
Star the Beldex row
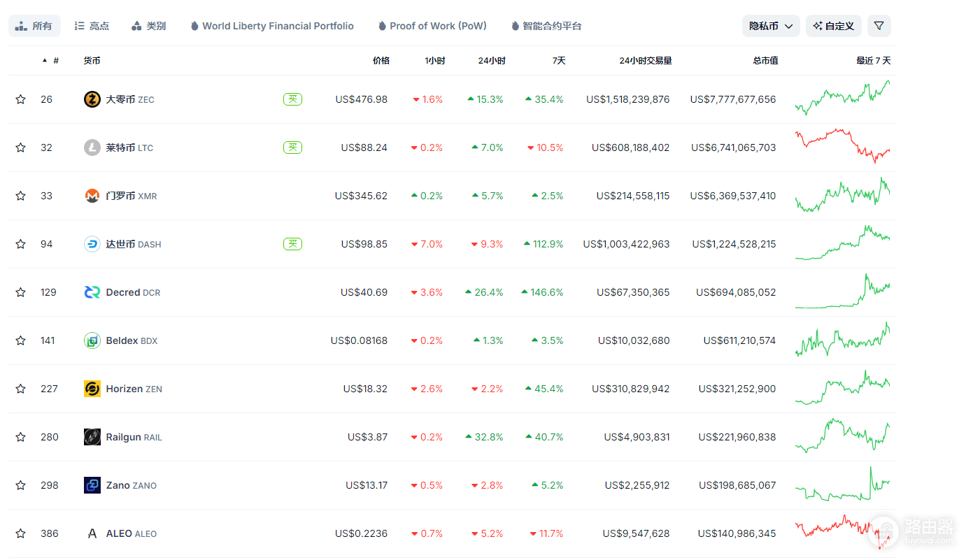pos(20,340)
